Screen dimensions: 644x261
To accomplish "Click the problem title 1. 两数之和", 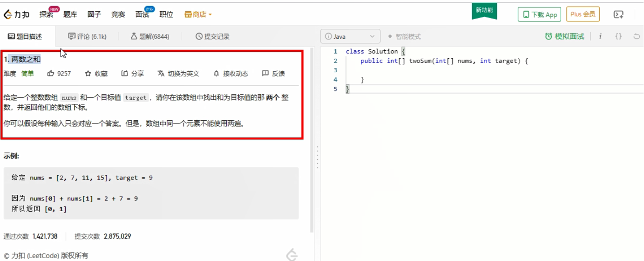I will (x=22, y=59).
